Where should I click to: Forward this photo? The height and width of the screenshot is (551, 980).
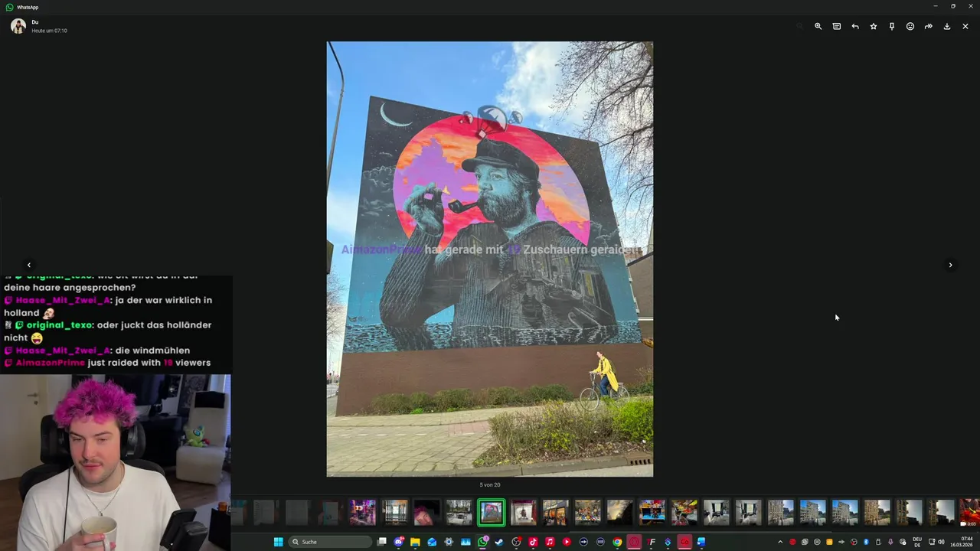[x=929, y=26]
